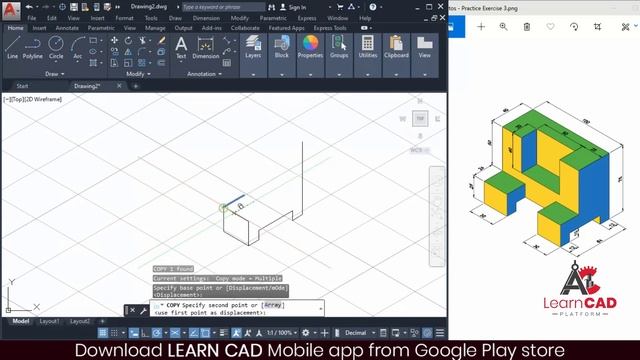Toggle the grid display in status bar
Viewport: 640px width, 360px height.
pyautogui.click(x=102, y=333)
